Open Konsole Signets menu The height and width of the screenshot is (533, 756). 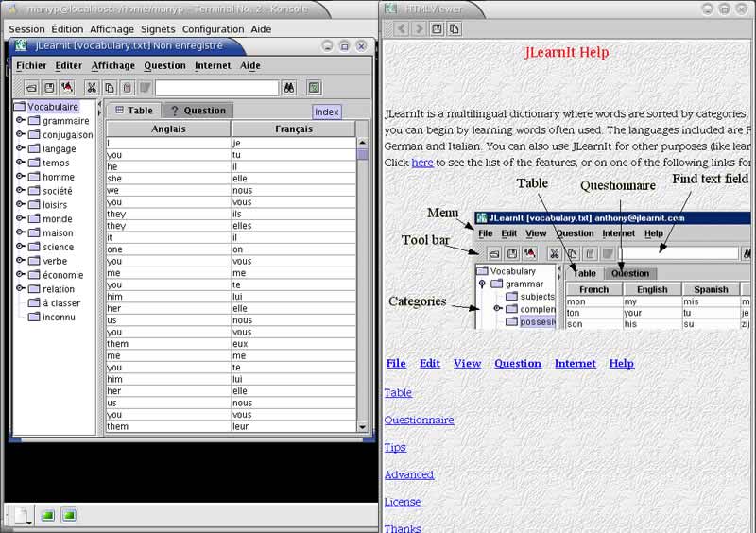click(x=158, y=29)
